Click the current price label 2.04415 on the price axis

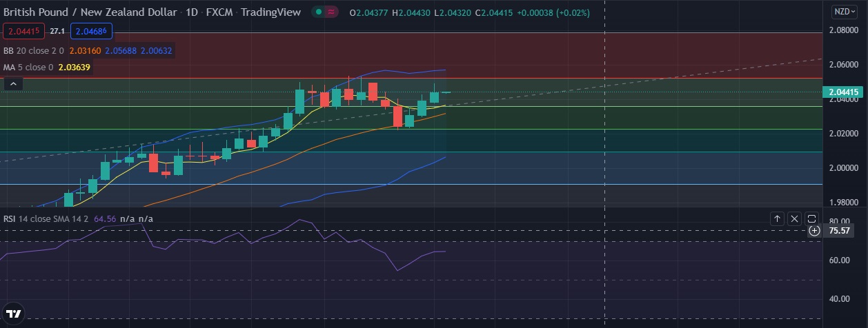844,92
